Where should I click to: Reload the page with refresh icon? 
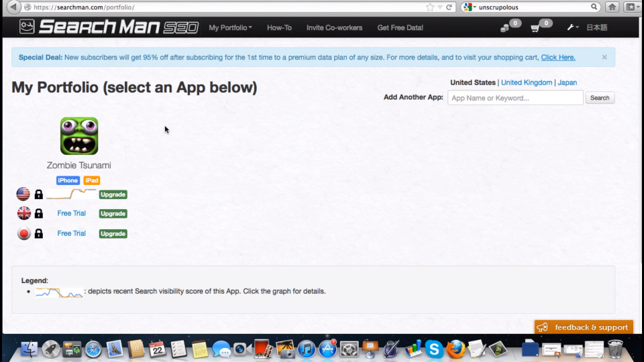pyautogui.click(x=449, y=7)
